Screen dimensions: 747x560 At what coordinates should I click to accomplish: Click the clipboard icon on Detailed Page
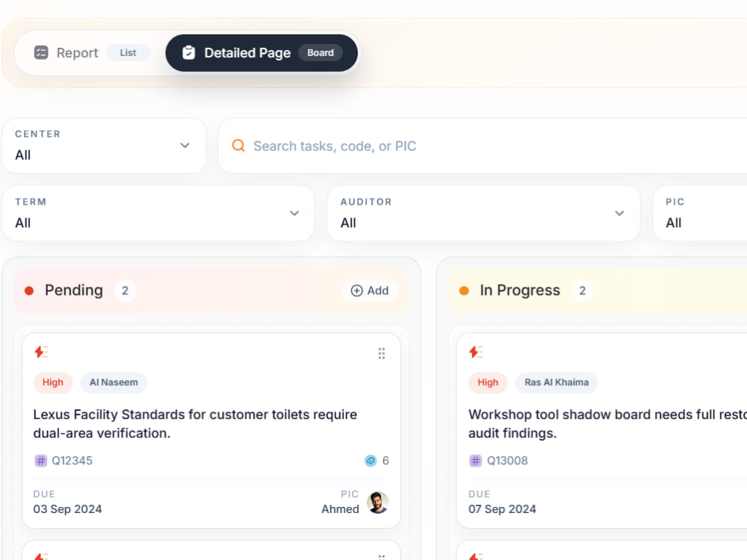[x=189, y=52]
